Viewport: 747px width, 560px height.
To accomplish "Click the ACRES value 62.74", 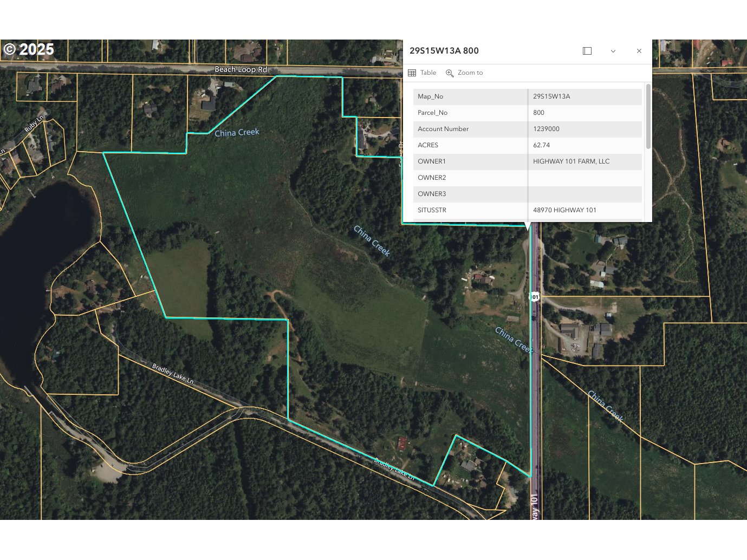I will pos(541,145).
